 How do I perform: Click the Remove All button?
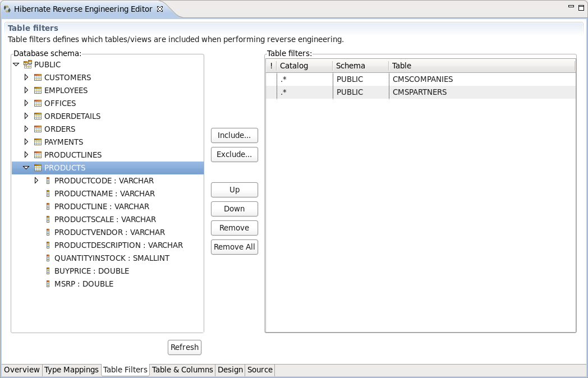point(234,247)
